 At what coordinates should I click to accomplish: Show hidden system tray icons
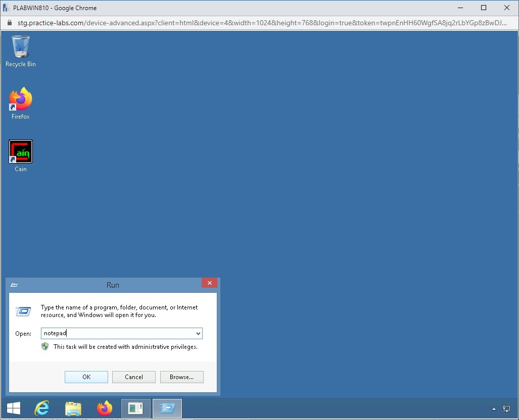coord(494,408)
